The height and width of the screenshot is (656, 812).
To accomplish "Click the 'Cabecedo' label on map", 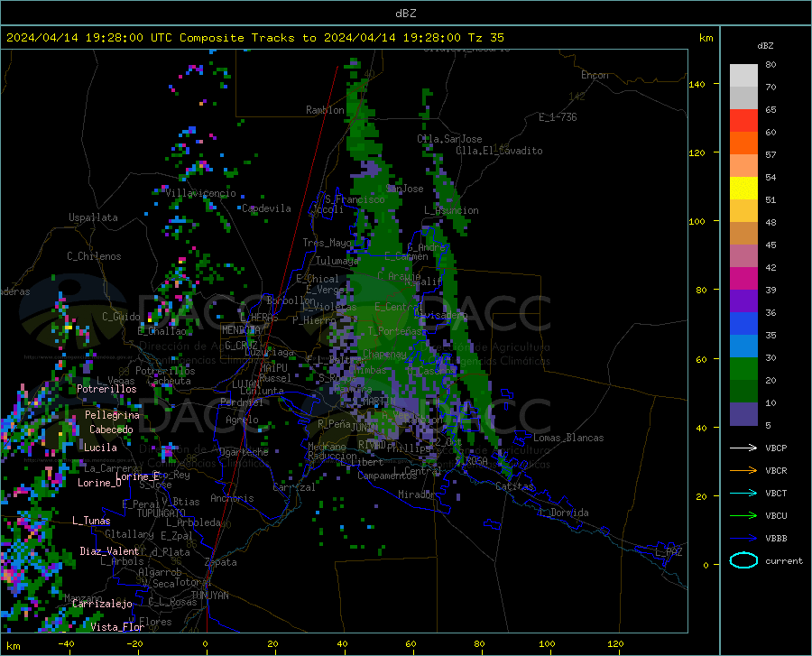I will tap(111, 430).
